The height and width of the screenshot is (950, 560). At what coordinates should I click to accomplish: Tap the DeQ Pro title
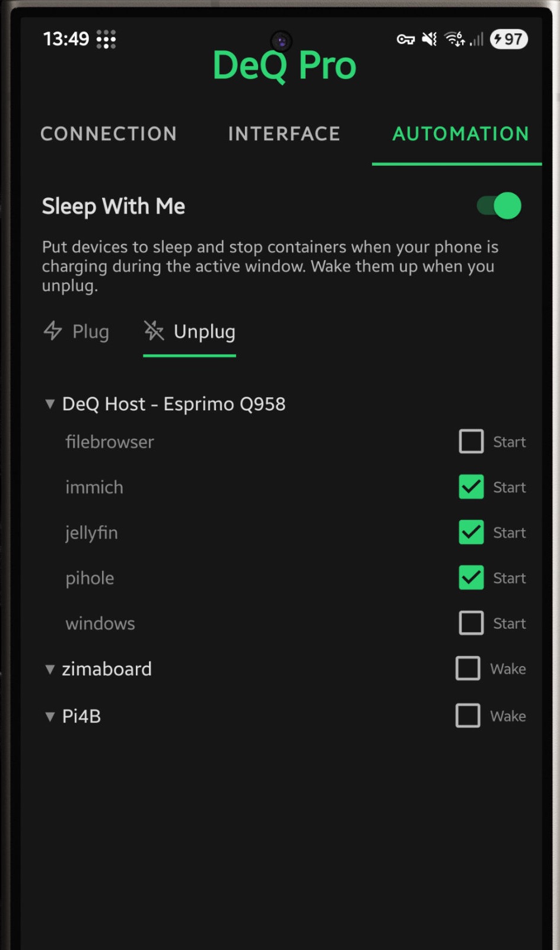pos(284,65)
